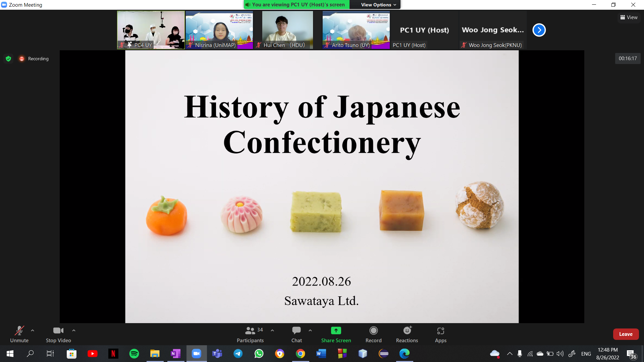This screenshot has height=362, width=644.
Task: Open the View Options dropdown
Action: pos(378,5)
